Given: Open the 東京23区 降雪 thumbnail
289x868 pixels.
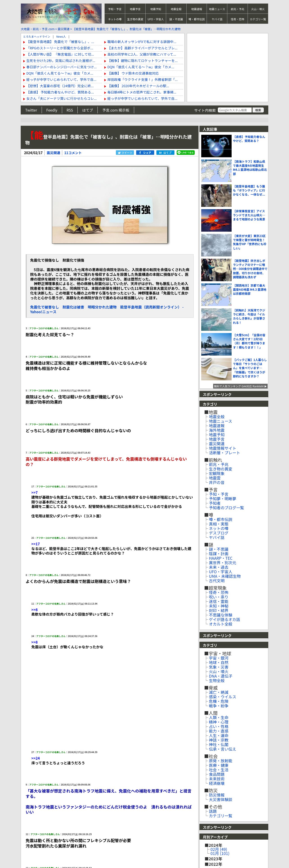Looking at the screenshot, I should 216,245.
